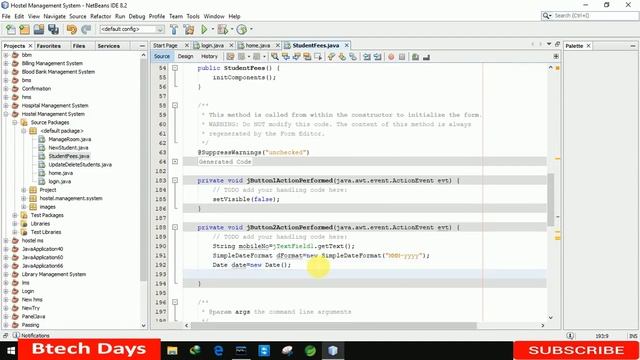This screenshot has height=360, width=640.
Task: Collapse the Hostel Management System project node
Action: 6,114
